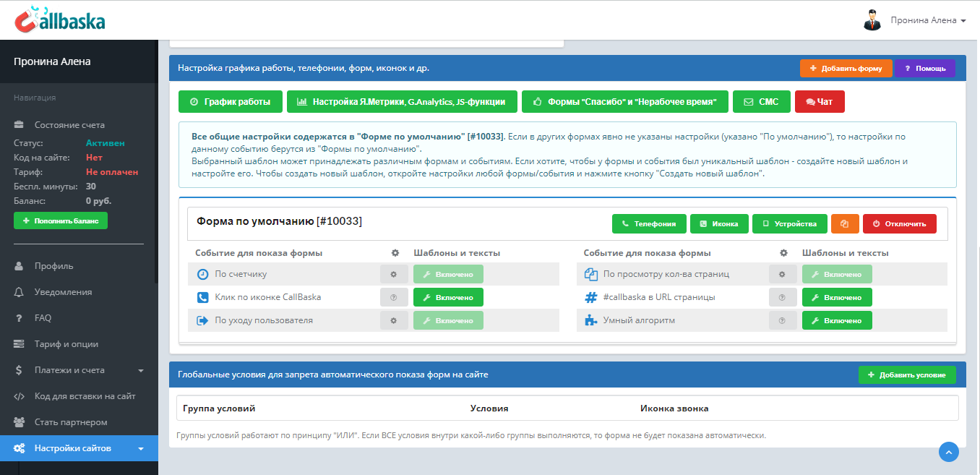Click the red Отключить button
The width and height of the screenshot is (980, 475).
(900, 224)
